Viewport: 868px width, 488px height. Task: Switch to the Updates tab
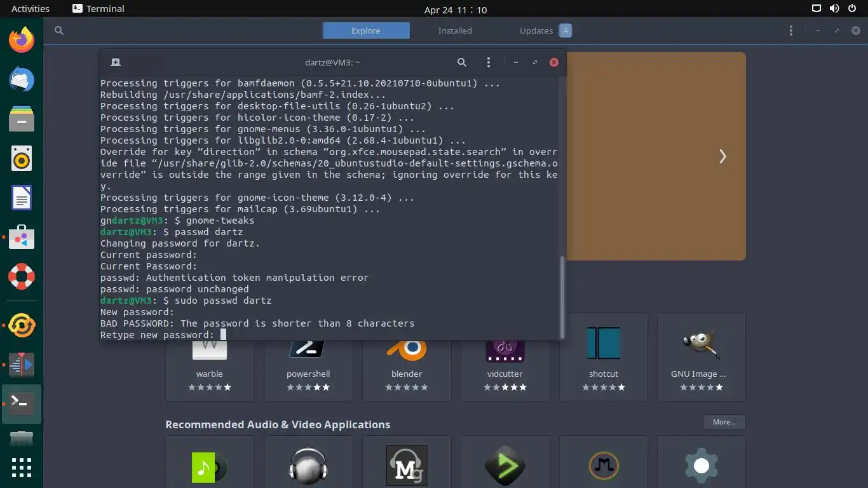[x=545, y=30]
